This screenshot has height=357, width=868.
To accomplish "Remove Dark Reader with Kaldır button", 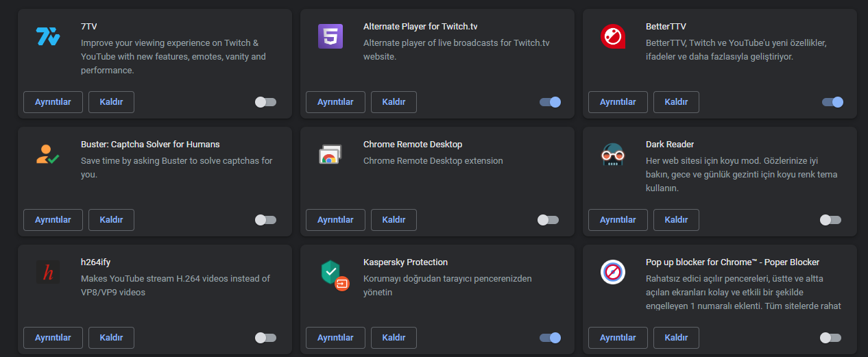I will click(x=676, y=220).
